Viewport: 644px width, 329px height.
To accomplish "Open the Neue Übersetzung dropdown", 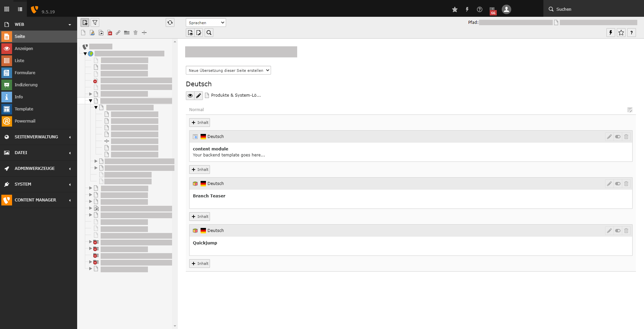I will tap(228, 70).
